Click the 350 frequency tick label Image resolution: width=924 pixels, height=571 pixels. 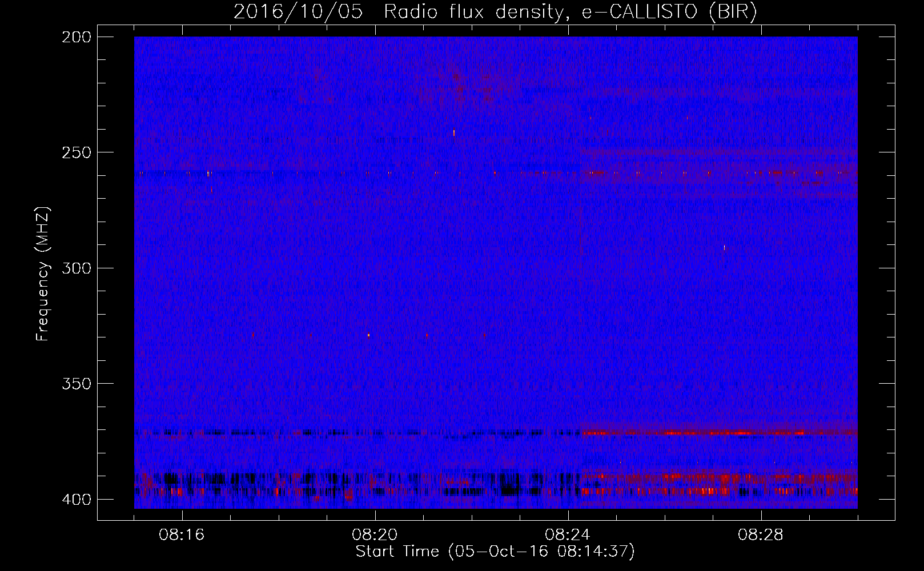click(x=77, y=383)
